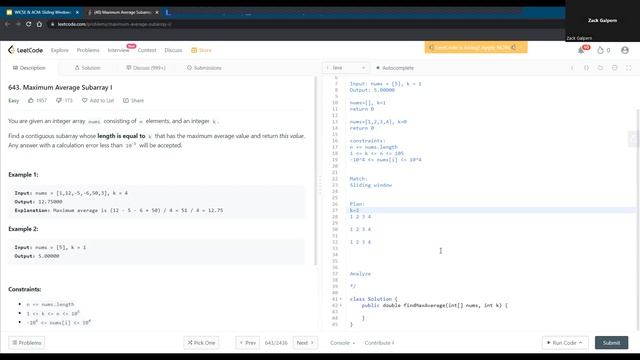Click the site lock icon in address bar

(x=52, y=24)
